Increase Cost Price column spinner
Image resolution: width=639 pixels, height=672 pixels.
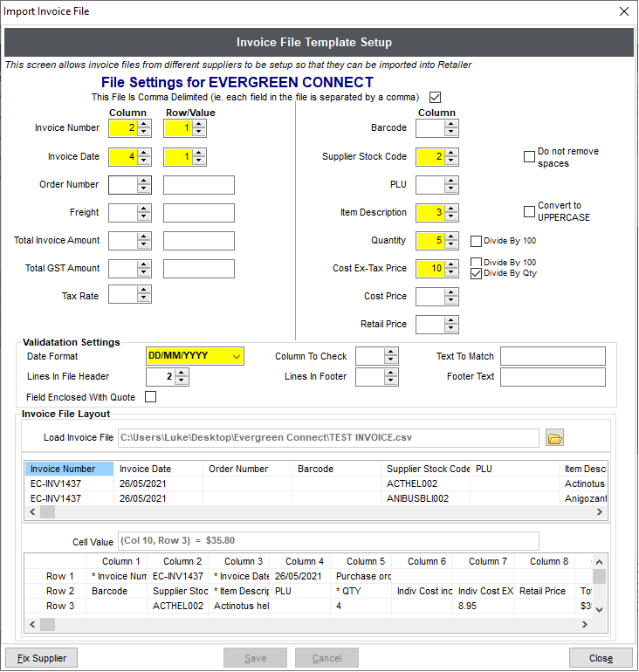click(450, 292)
